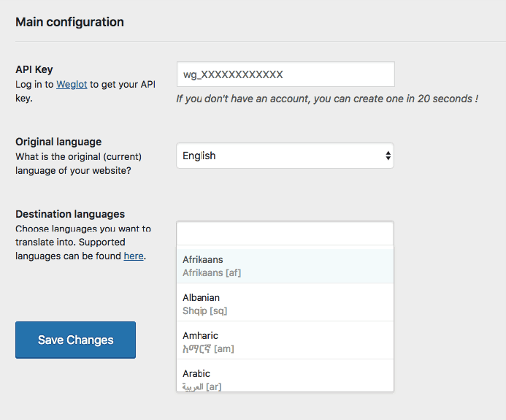Click the 'Afrikaans [af]' code subtitle
Image resolution: width=506 pixels, height=420 pixels.
[212, 272]
